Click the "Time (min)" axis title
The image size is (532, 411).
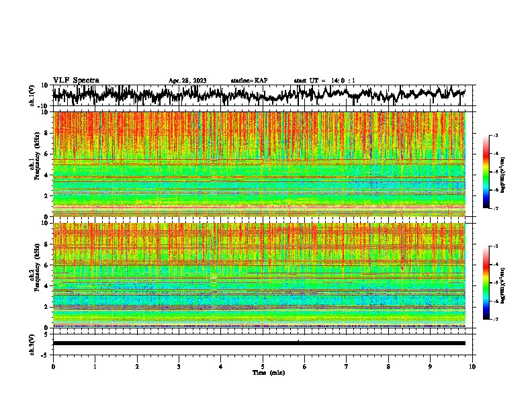tap(269, 373)
